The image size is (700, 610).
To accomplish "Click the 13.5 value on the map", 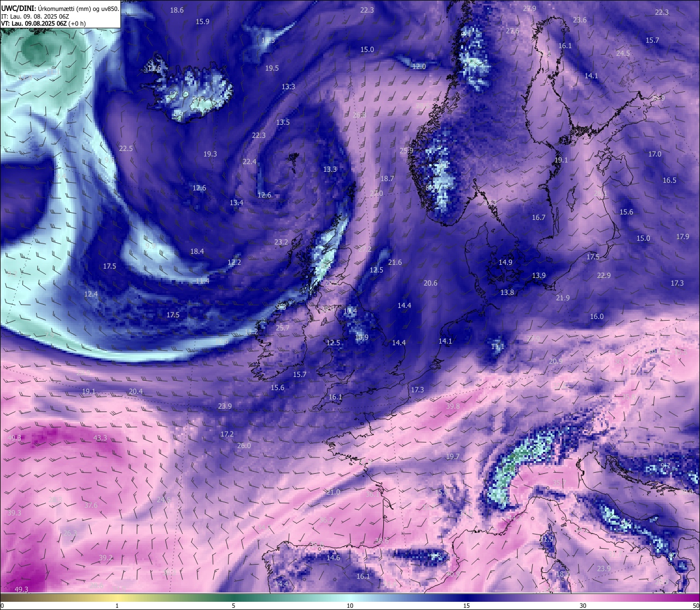I will coord(283,122).
